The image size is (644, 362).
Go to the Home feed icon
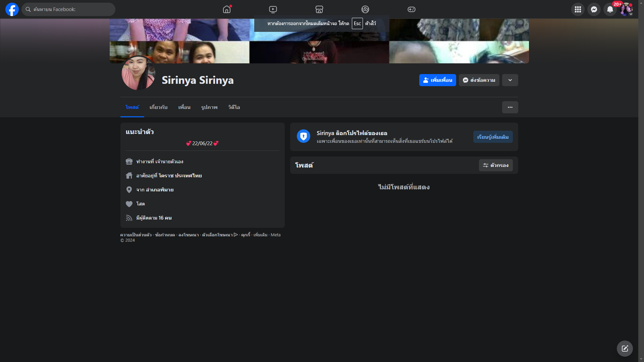(x=227, y=9)
